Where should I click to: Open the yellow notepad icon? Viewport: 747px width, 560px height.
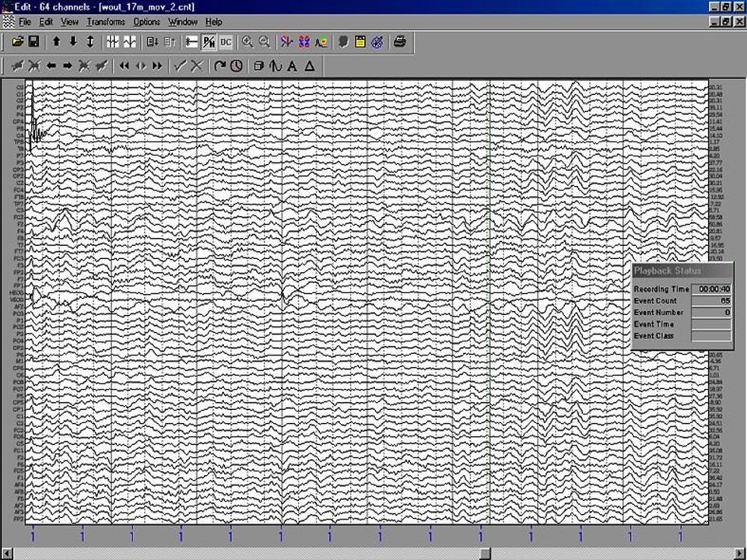(360, 42)
